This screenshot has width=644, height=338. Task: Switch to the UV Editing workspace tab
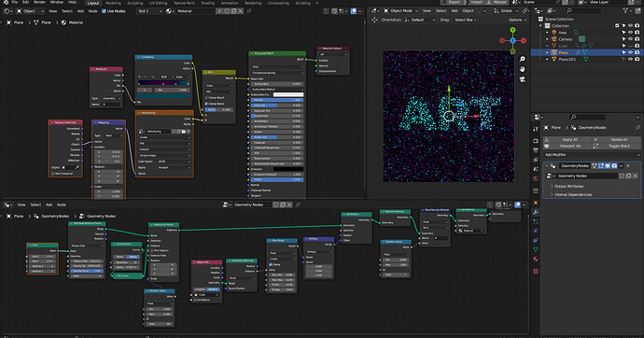pyautogui.click(x=158, y=3)
